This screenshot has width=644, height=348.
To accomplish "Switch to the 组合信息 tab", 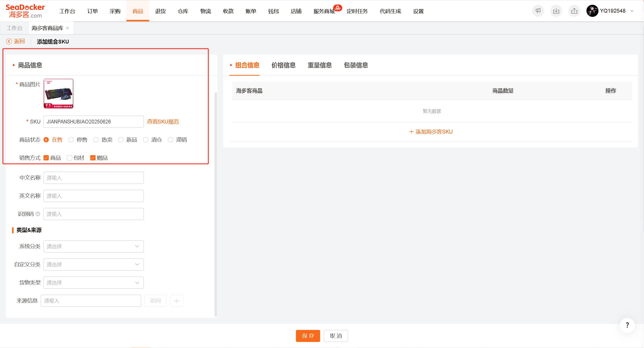I will (x=247, y=65).
